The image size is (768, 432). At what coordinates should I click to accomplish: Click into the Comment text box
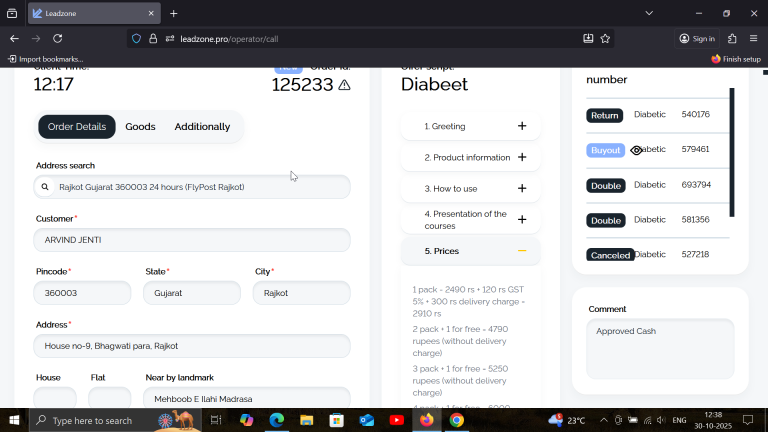click(660, 349)
